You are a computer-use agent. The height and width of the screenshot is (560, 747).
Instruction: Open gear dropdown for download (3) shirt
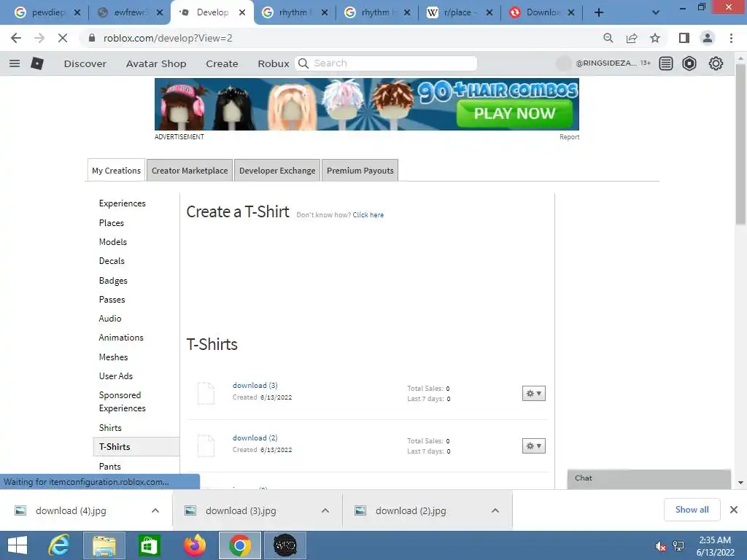pos(533,393)
